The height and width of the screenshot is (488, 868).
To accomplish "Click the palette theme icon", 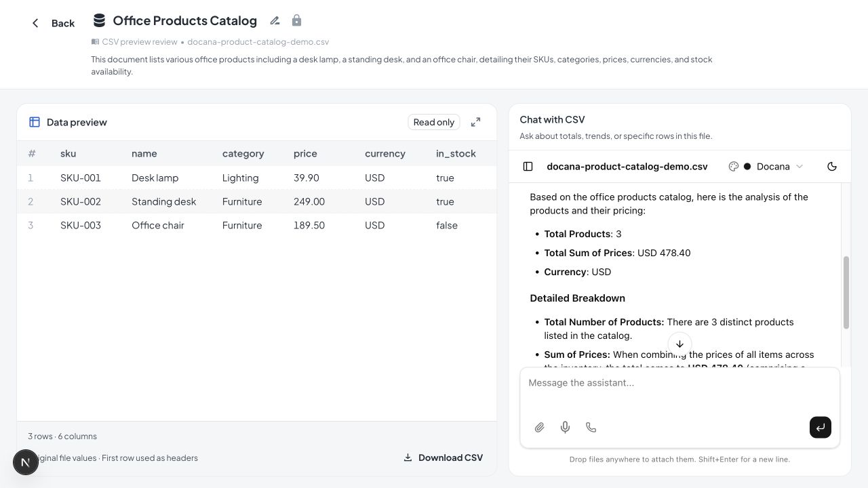I will (x=733, y=166).
